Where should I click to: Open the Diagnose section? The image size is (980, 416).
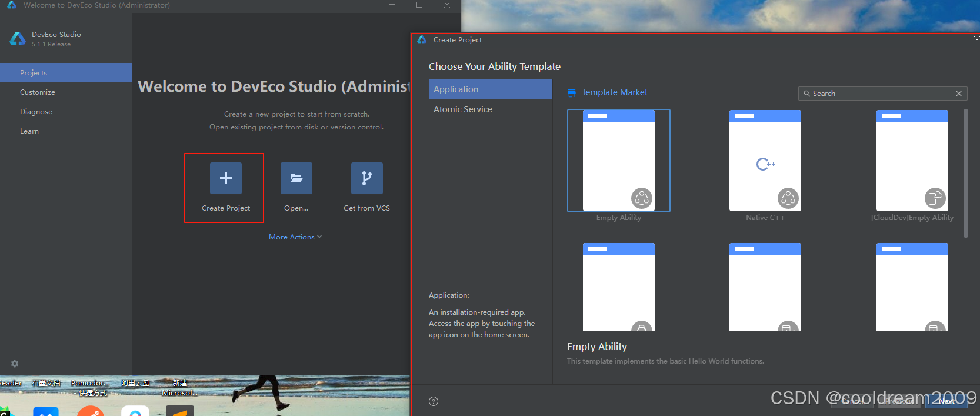pos(66,112)
